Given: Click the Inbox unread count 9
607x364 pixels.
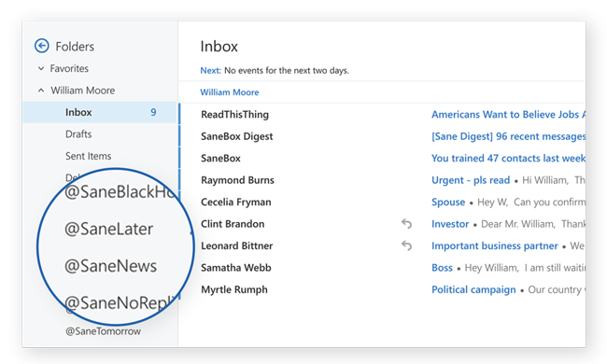Looking at the screenshot, I should pos(153,112).
